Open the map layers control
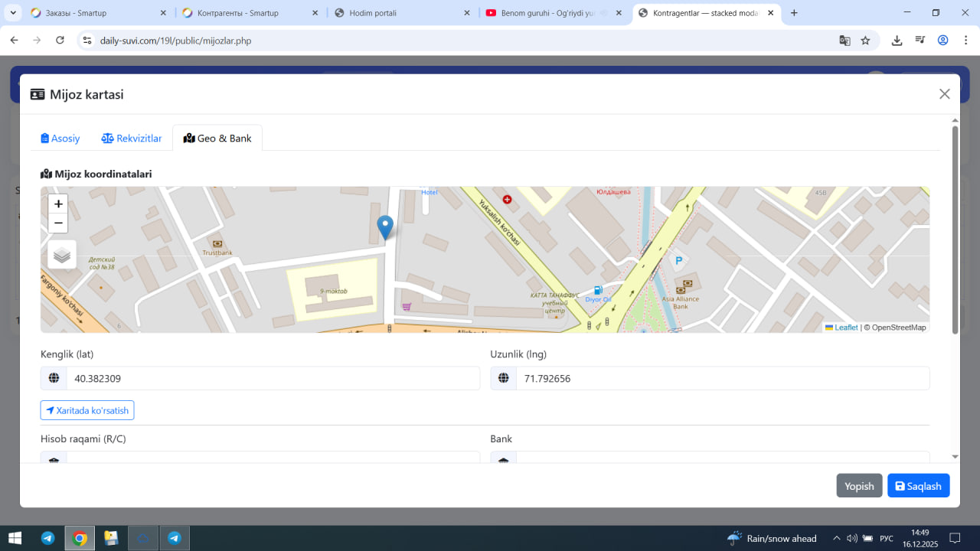Screen dimensions: 980x551 point(62,255)
